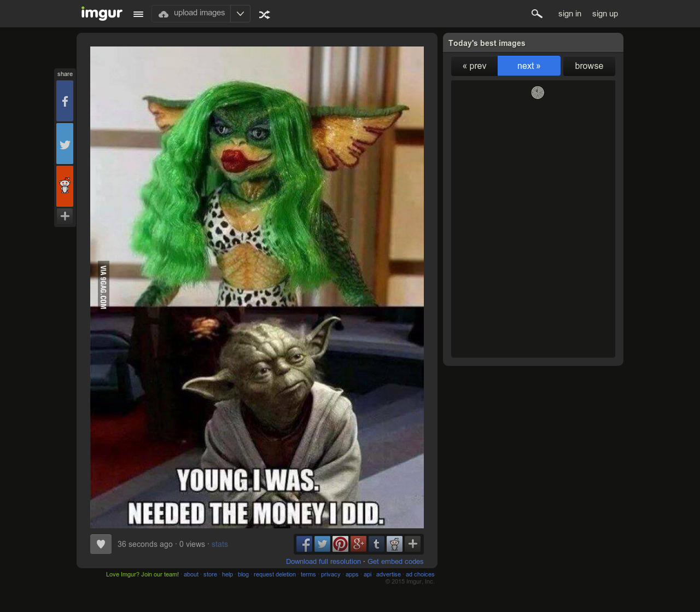Click the 36 seconds ago timestamp

[145, 544]
